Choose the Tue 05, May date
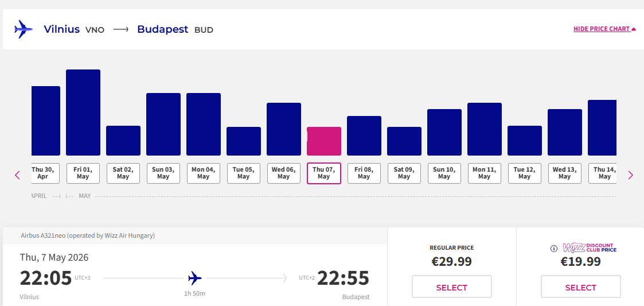This screenshot has height=306, width=644. (x=244, y=173)
